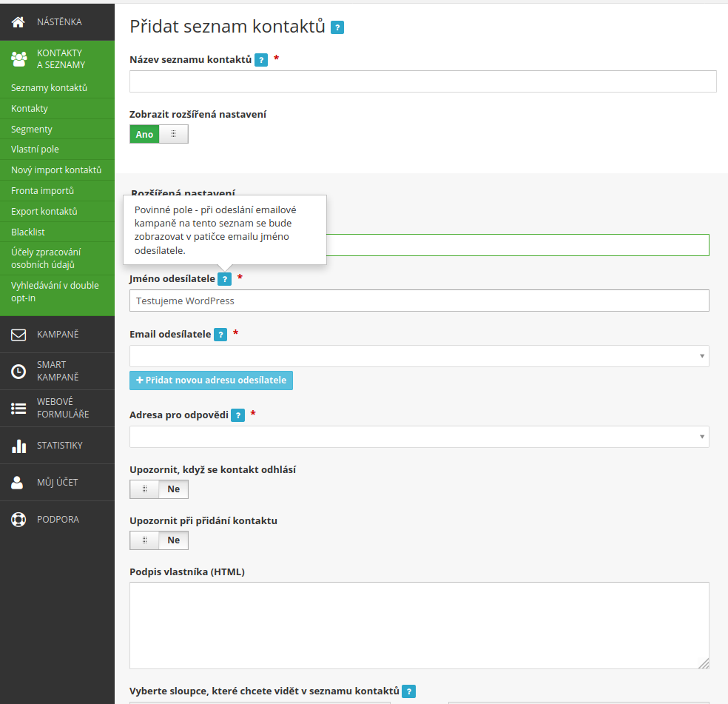Open Smart kampaně clock icon
The height and width of the screenshot is (704, 728).
(x=18, y=372)
